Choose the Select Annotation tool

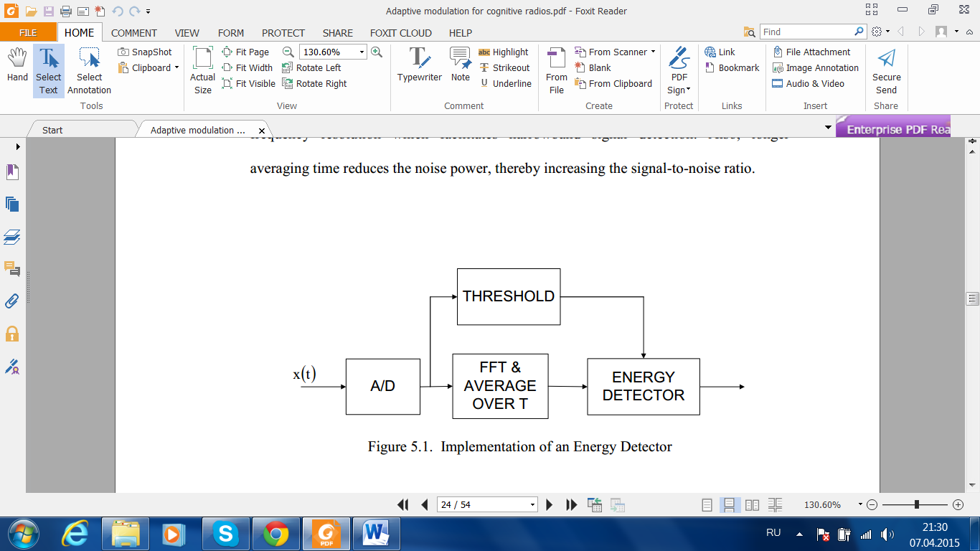click(x=90, y=71)
